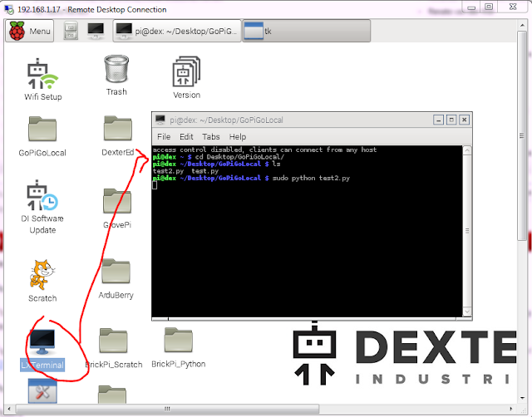Image resolution: width=532 pixels, height=417 pixels.
Task: Launch the file manager icon in the panel
Action: [71, 31]
